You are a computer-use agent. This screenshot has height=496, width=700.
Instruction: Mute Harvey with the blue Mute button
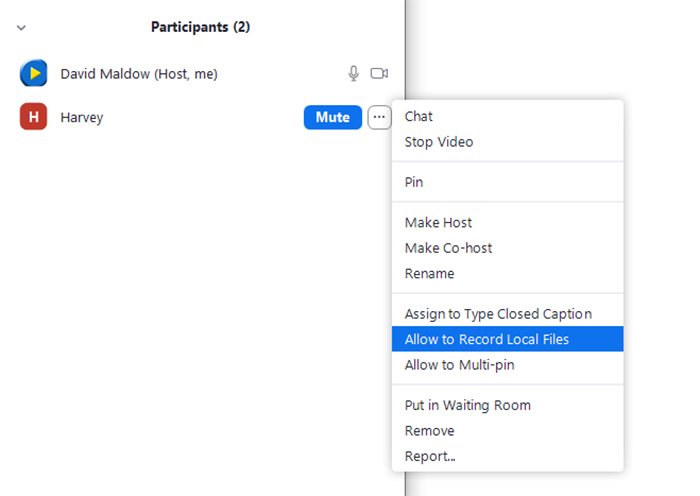click(332, 117)
